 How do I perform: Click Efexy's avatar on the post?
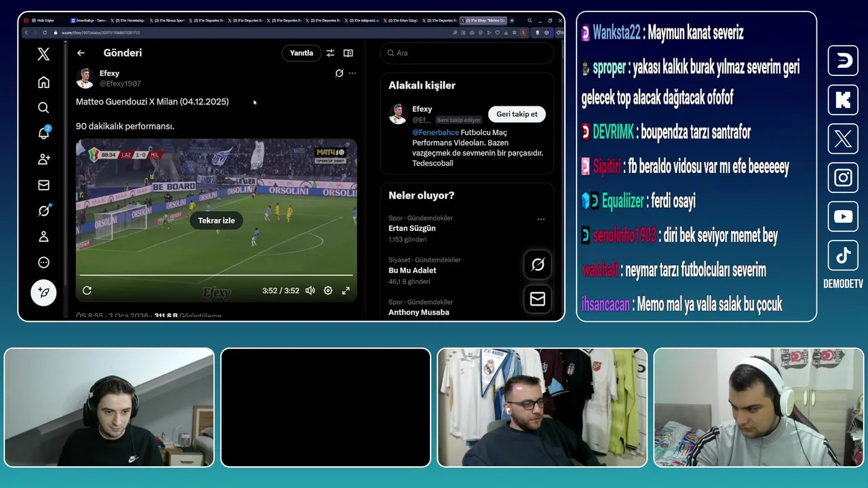pyautogui.click(x=85, y=78)
